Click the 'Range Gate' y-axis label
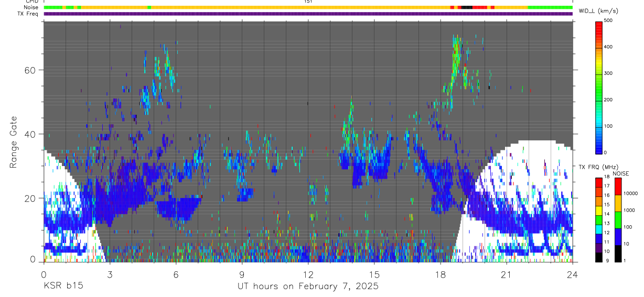Viewport: 644px width, 297px height. pyautogui.click(x=14, y=142)
